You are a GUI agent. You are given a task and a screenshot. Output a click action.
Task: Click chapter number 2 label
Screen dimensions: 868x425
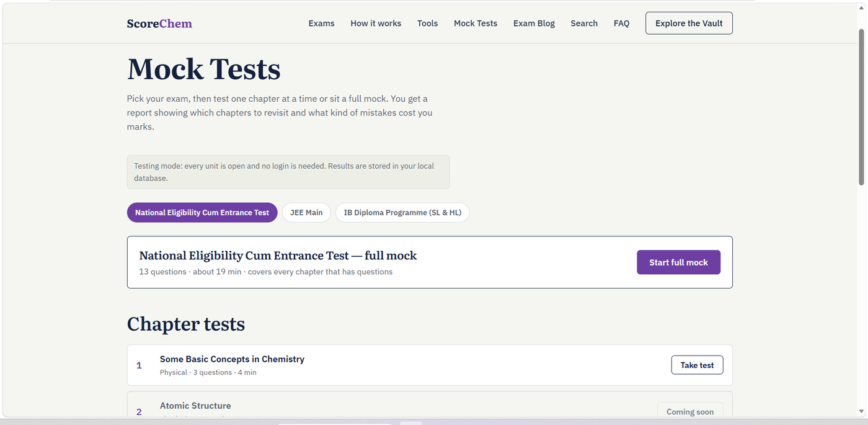click(139, 412)
